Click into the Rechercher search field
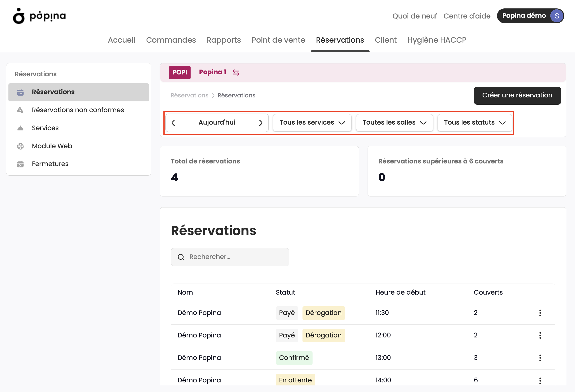This screenshot has height=392, width=575. pyautogui.click(x=230, y=257)
